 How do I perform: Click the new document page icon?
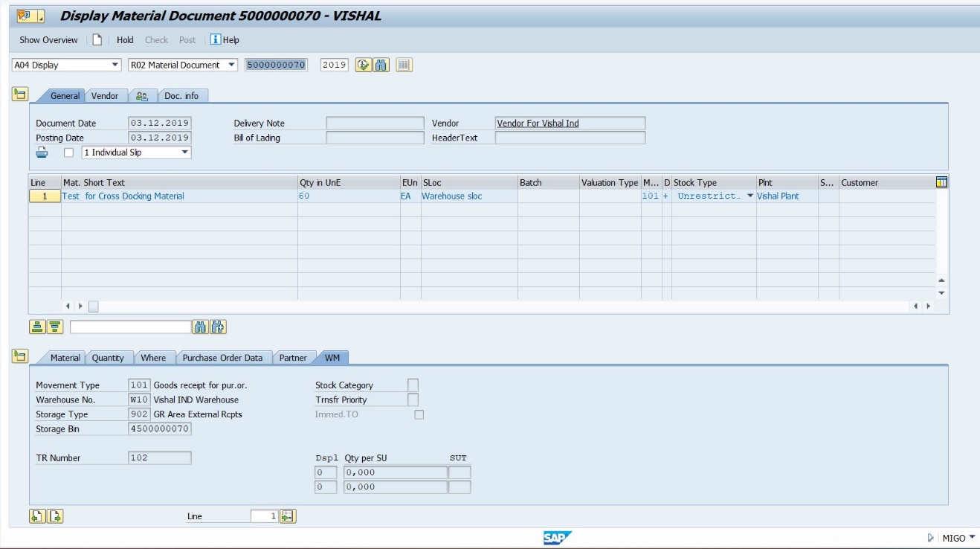pos(97,40)
